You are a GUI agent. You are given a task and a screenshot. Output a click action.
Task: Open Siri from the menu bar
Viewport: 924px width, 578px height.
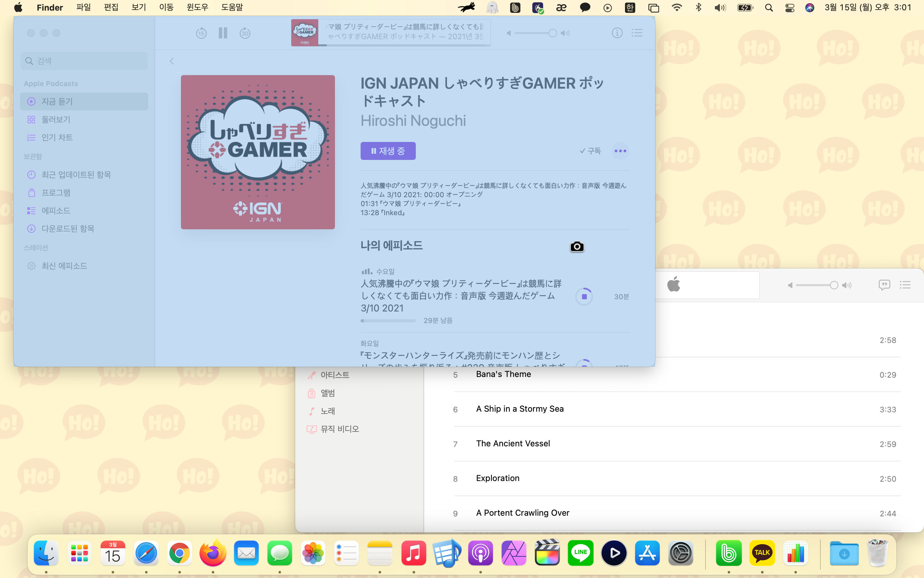(809, 8)
